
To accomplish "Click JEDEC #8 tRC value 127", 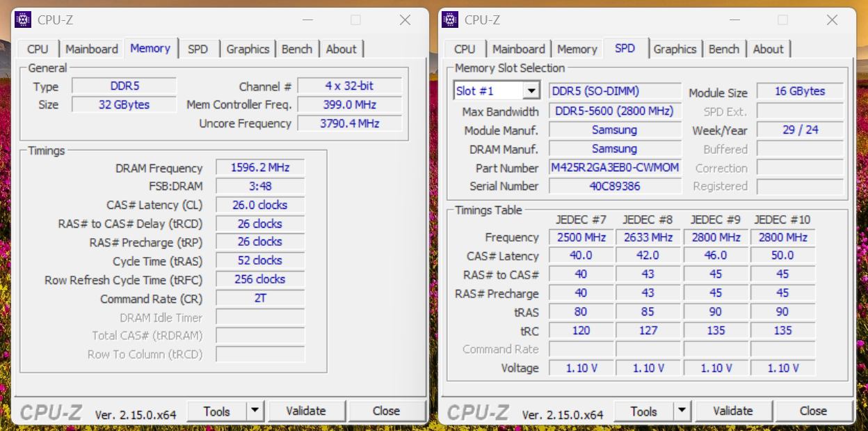I will [648, 331].
